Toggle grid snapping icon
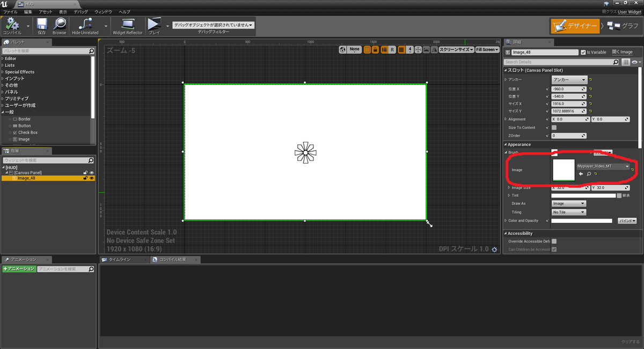This screenshot has width=644, height=349. [x=401, y=49]
